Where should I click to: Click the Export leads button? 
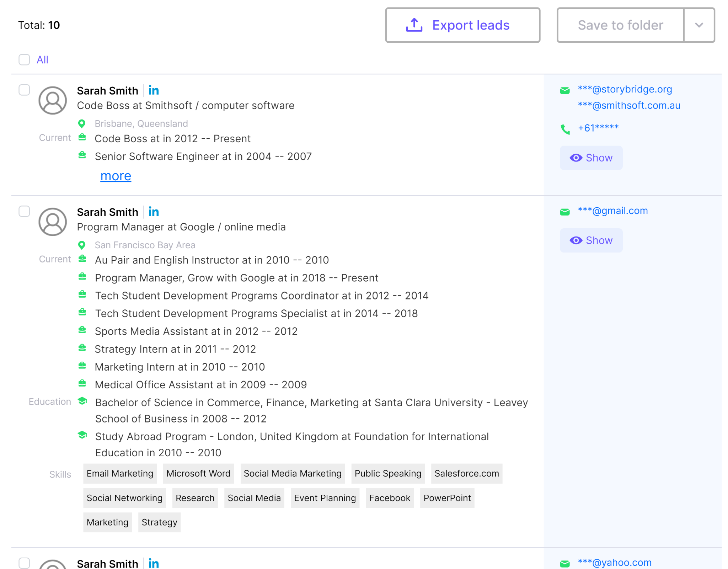463,25
